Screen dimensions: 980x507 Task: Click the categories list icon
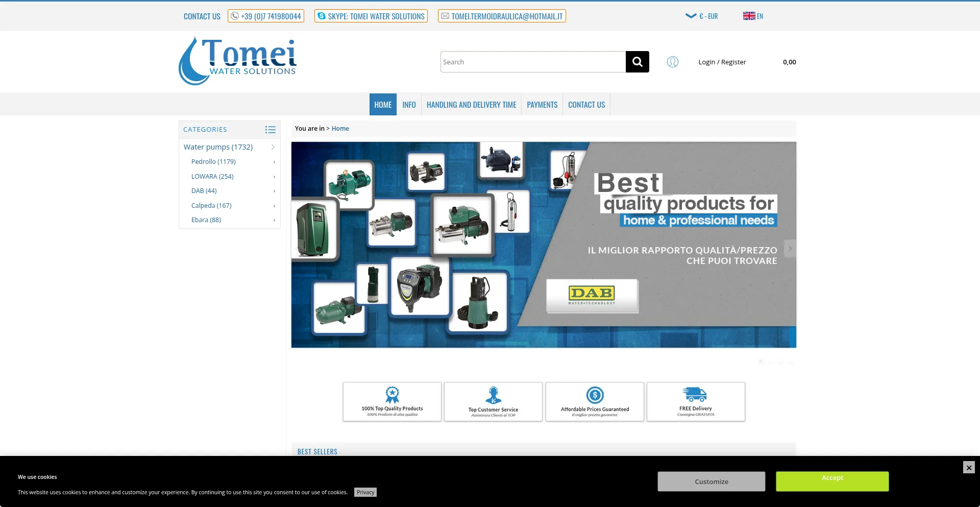pos(270,130)
